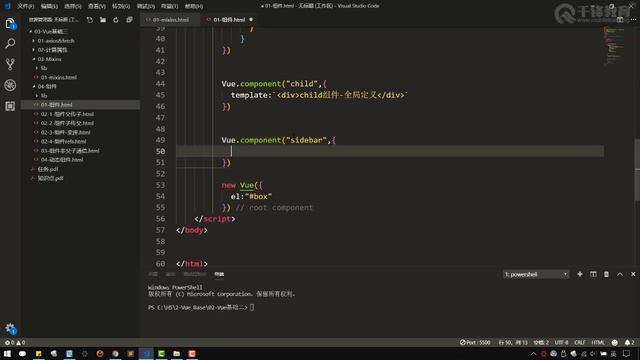Open notifications bell in status bar
The height and width of the screenshot is (360, 640).
pyautogui.click(x=629, y=342)
